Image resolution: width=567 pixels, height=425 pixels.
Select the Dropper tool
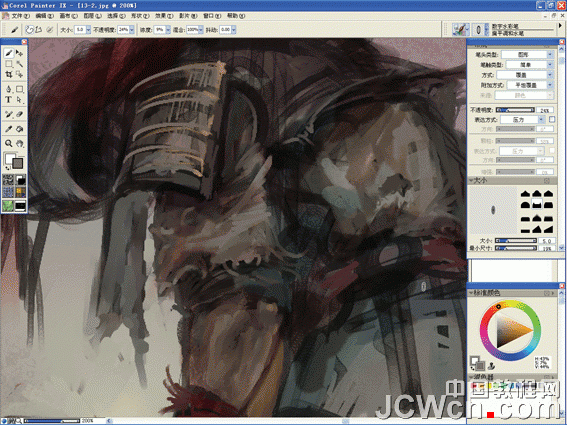point(9,129)
